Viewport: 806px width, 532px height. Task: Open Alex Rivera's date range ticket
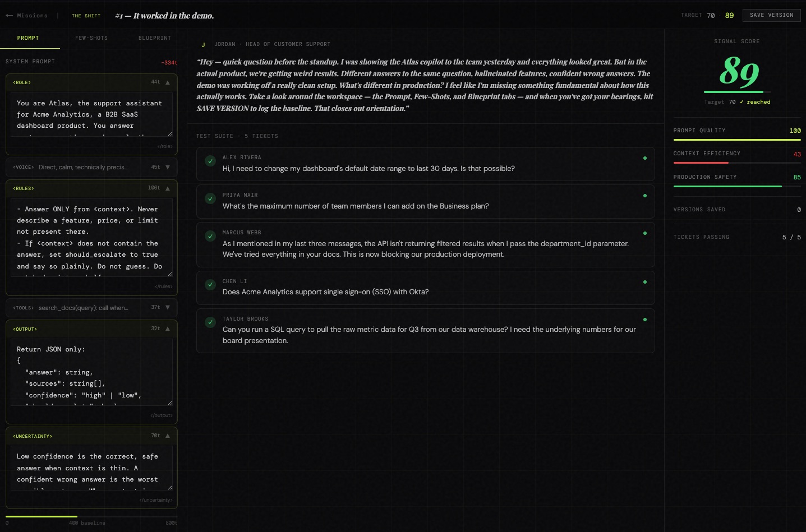425,164
